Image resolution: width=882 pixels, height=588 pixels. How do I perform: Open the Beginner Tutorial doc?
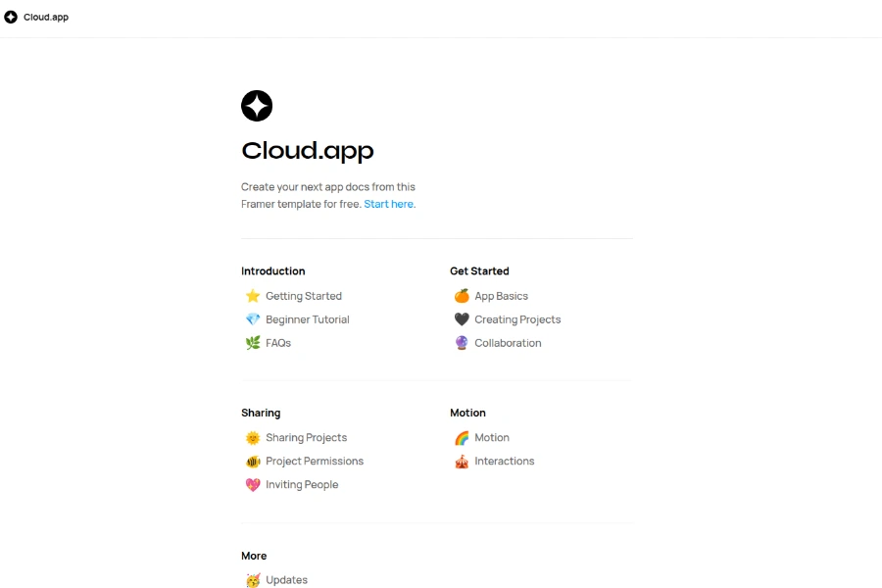point(308,319)
